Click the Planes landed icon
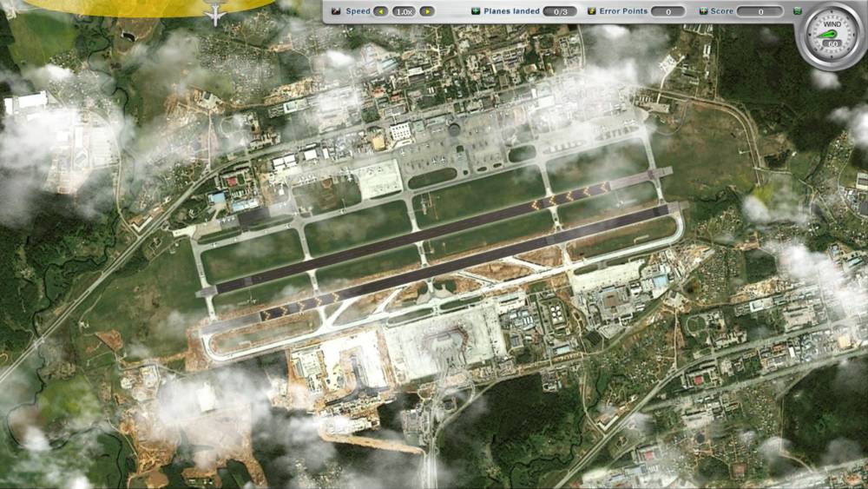 (x=476, y=11)
